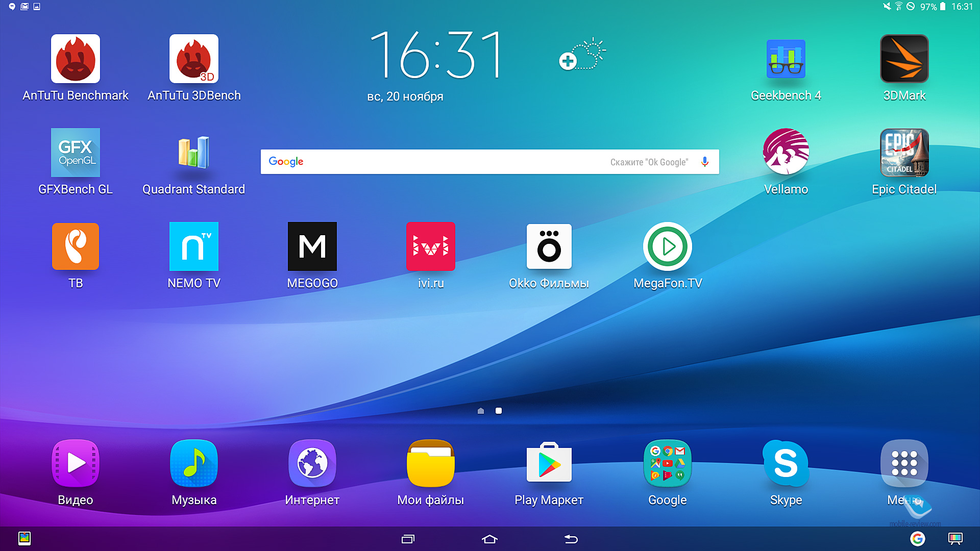
Task: Open the Gmail notification icon in status bar
Action: click(24, 7)
